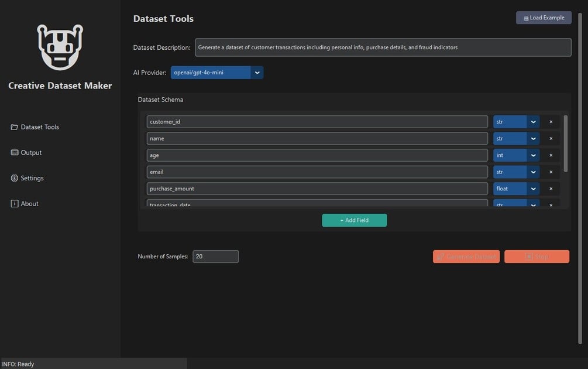588x369 pixels.
Task: Open Dataset Tools folder icon
Action: (14, 127)
